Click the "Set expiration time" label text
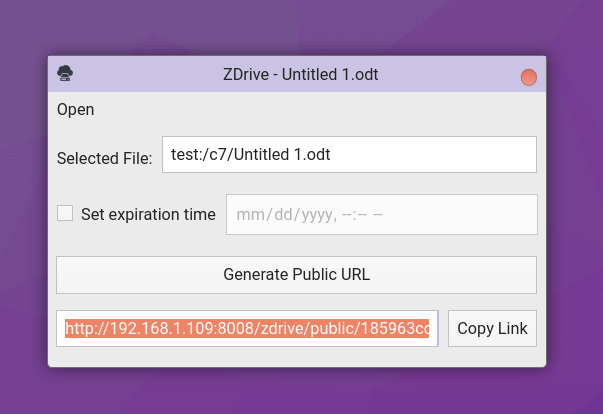603x414 pixels. coord(148,214)
